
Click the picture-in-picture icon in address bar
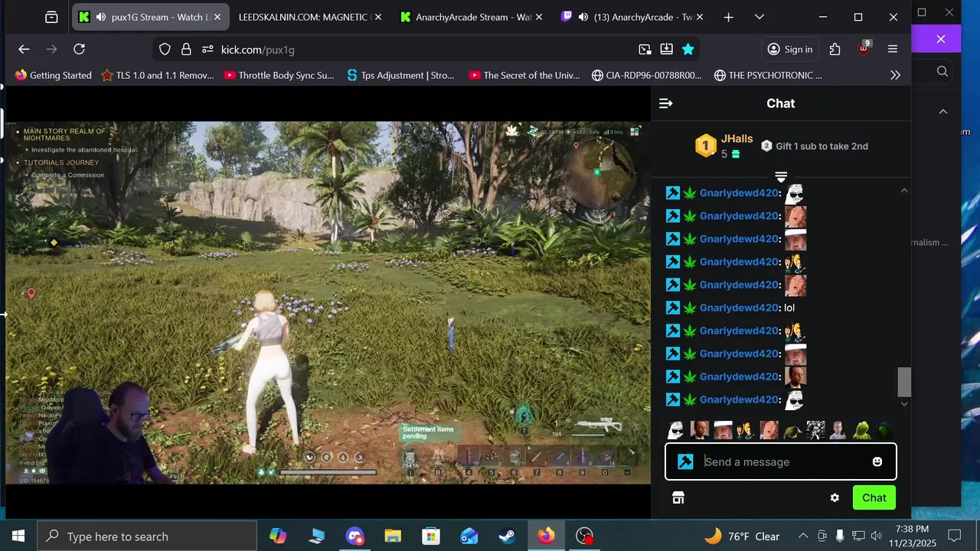[645, 49]
